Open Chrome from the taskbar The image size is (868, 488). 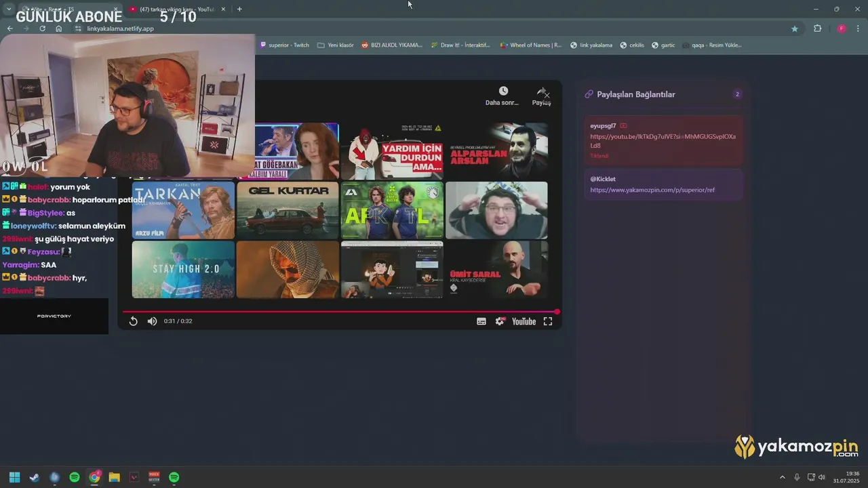pyautogui.click(x=94, y=477)
